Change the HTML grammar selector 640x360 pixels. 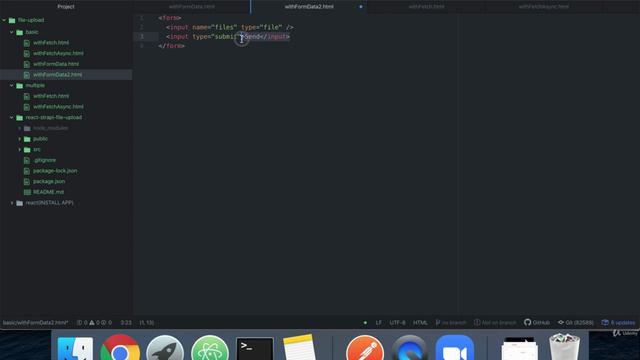(x=420, y=322)
